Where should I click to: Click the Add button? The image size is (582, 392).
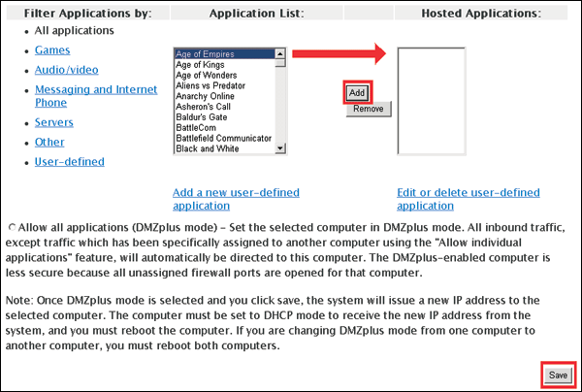[357, 92]
